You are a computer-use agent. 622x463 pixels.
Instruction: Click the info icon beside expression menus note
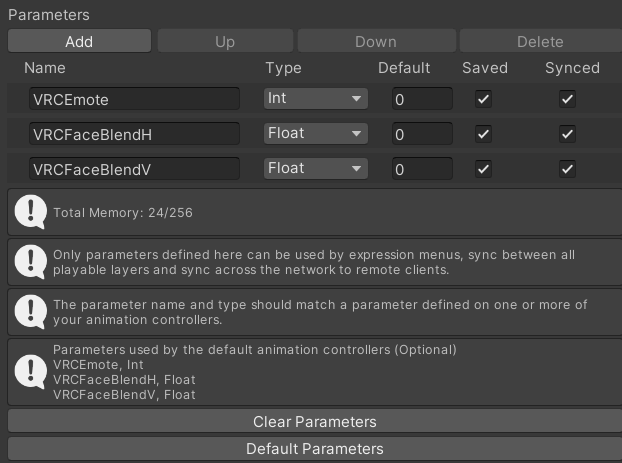point(31,262)
